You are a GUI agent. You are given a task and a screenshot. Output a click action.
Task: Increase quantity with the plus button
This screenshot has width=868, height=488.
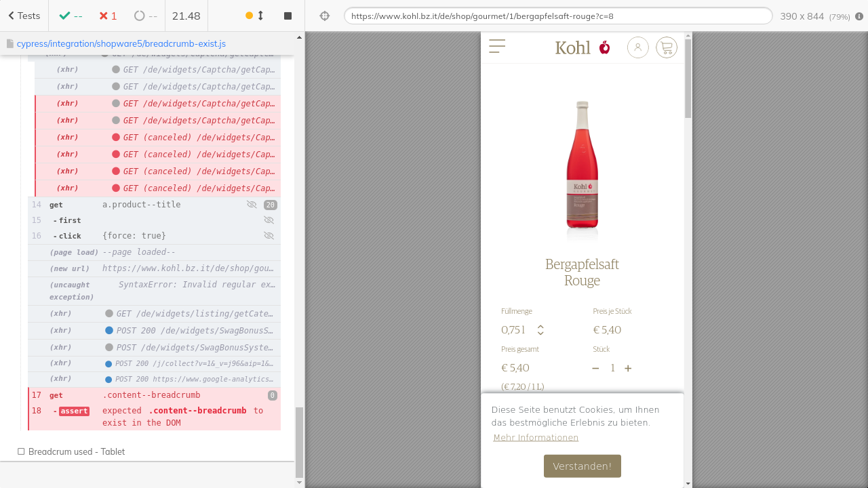pyautogui.click(x=628, y=368)
